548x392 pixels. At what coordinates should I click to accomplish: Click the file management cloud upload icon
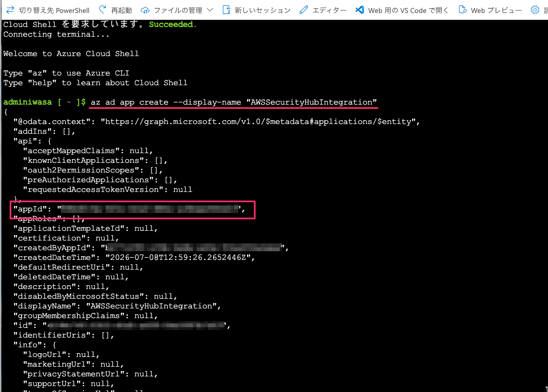point(145,10)
